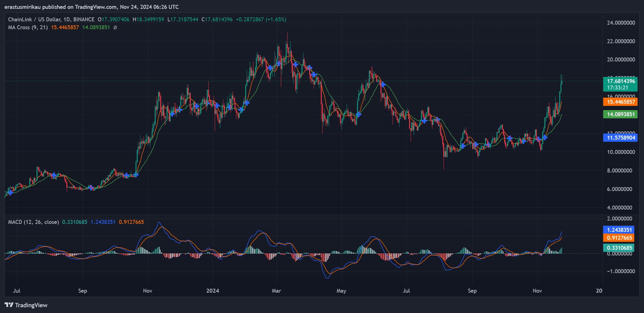The height and width of the screenshot is (313, 644).
Task: Click the 2024 label on the time axis
Action: point(213,291)
